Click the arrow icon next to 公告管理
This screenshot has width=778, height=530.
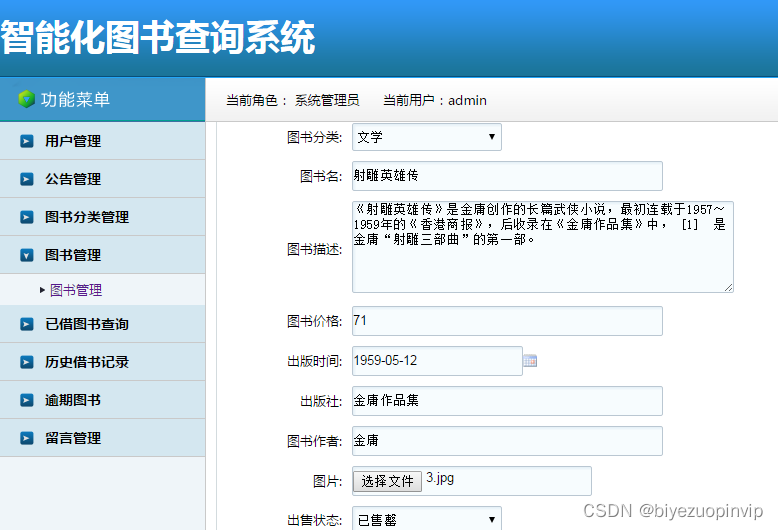coord(27,179)
